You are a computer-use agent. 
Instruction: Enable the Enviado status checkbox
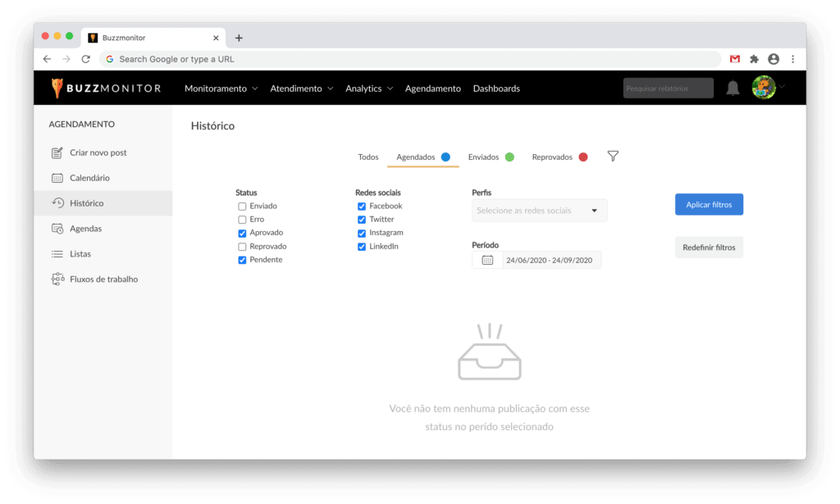pos(242,207)
